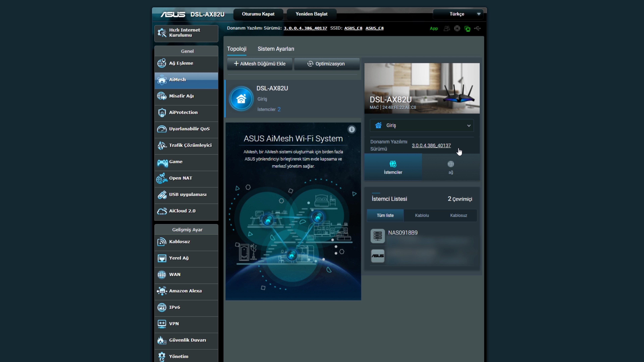
Task: Show Tüm liste clients
Action: [385, 215]
